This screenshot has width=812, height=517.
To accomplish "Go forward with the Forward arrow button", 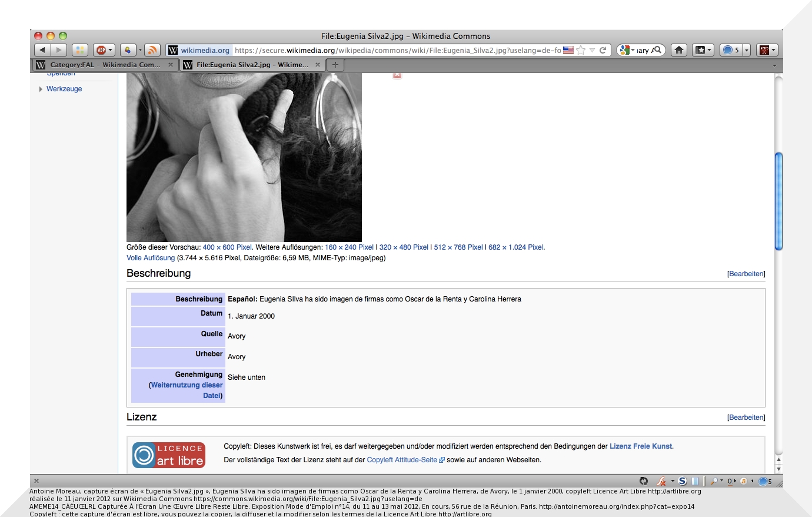I will coord(59,50).
